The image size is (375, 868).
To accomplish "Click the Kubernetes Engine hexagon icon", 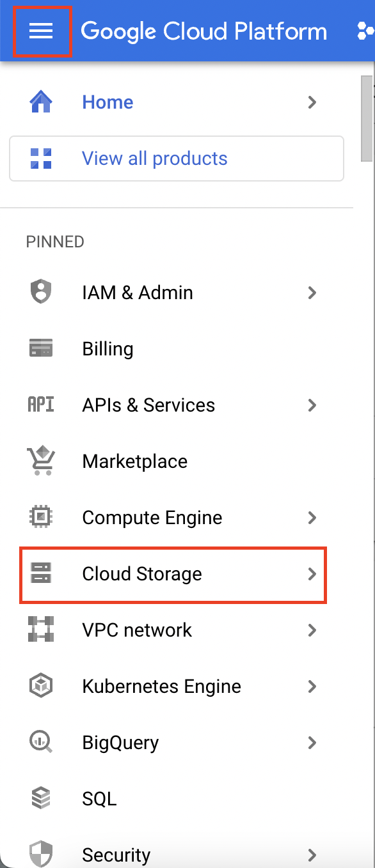I will pos(41,686).
